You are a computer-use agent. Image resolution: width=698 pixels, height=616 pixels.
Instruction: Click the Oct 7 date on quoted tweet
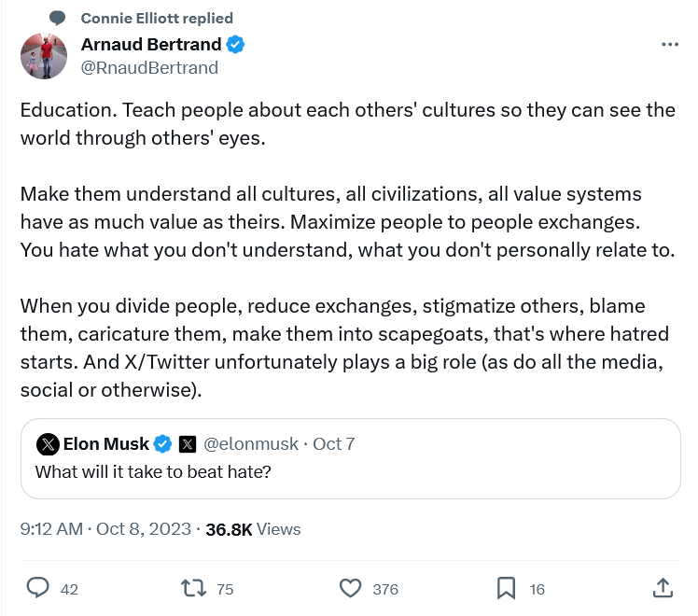[334, 443]
